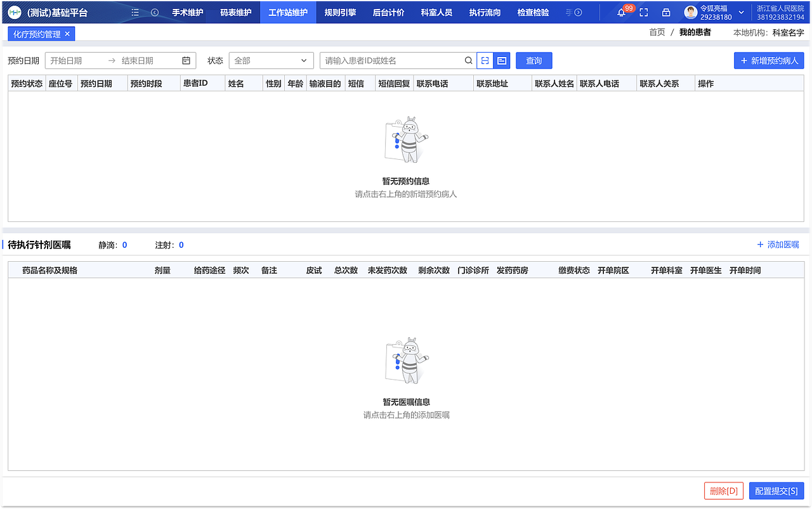Expand the user account chevron next to 29238180
Image resolution: width=812 pixels, height=509 pixels.
740,12
